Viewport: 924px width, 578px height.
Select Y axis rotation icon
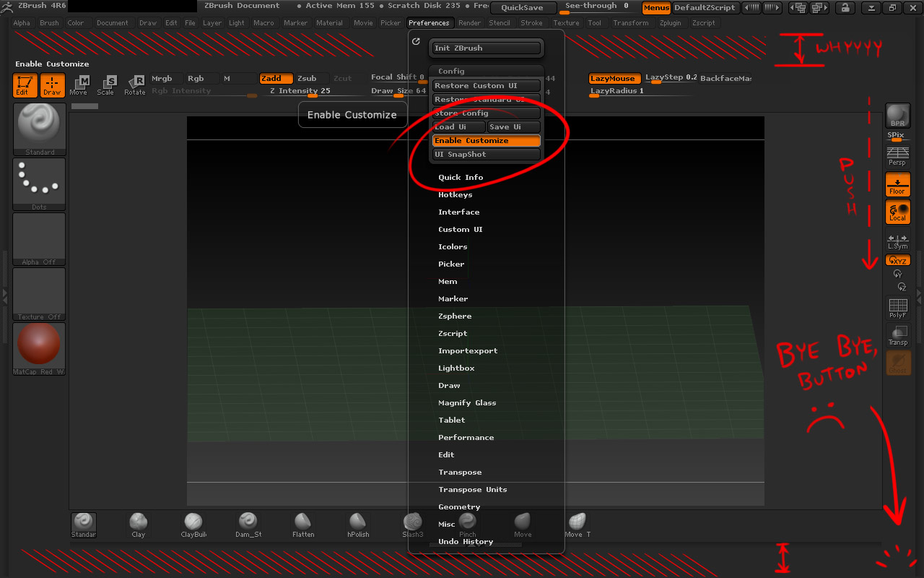pos(897,274)
